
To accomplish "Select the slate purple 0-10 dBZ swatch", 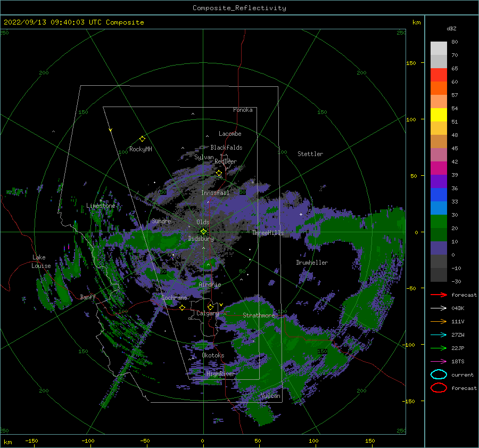I will [x=439, y=248].
